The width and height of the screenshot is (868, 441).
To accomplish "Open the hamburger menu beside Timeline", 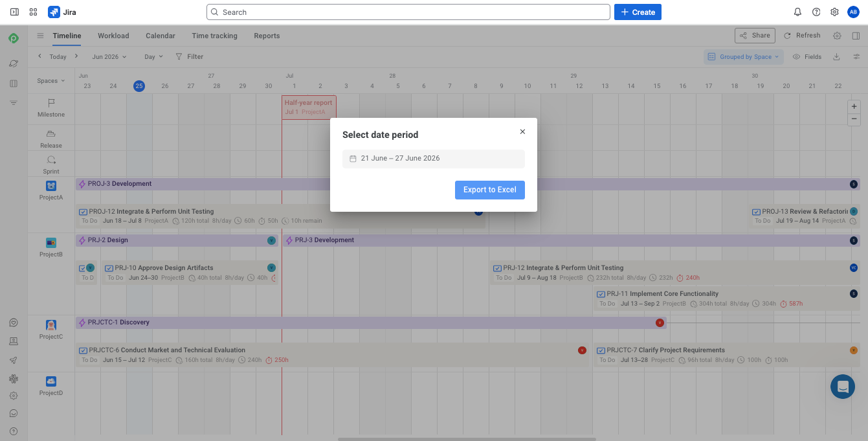I will click(40, 36).
